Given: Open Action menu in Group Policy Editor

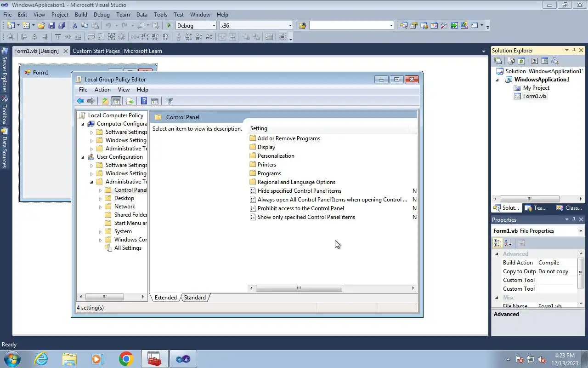Looking at the screenshot, I should (x=102, y=90).
